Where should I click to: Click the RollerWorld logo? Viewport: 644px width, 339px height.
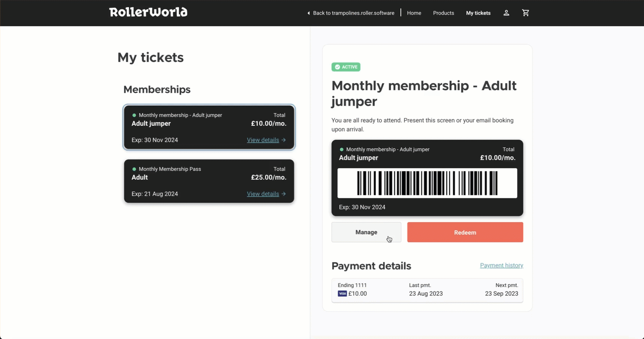148,12
